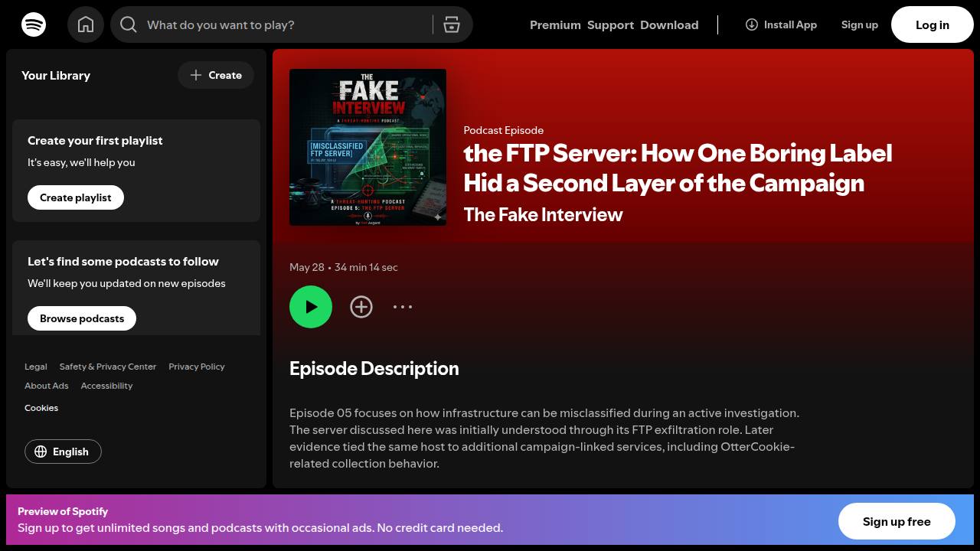Open The Fake Interview show link

click(543, 214)
